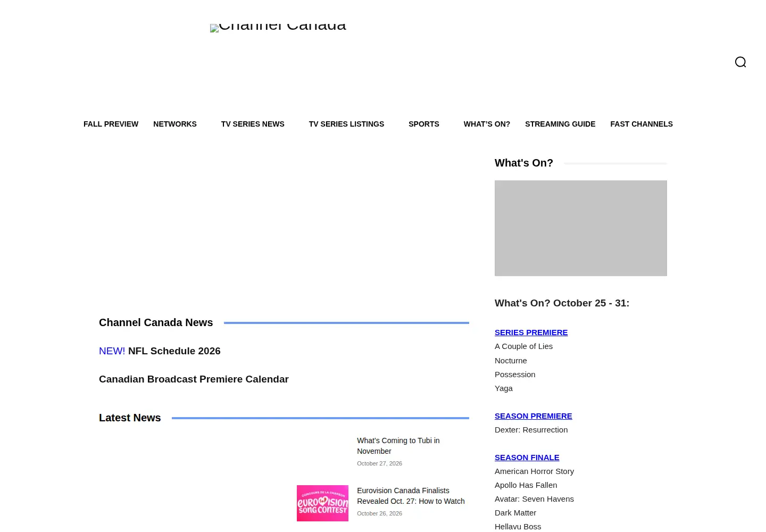The width and height of the screenshot is (766, 532).
Task: Click the Eurovision Song Contest thumbnail
Action: pos(322,503)
